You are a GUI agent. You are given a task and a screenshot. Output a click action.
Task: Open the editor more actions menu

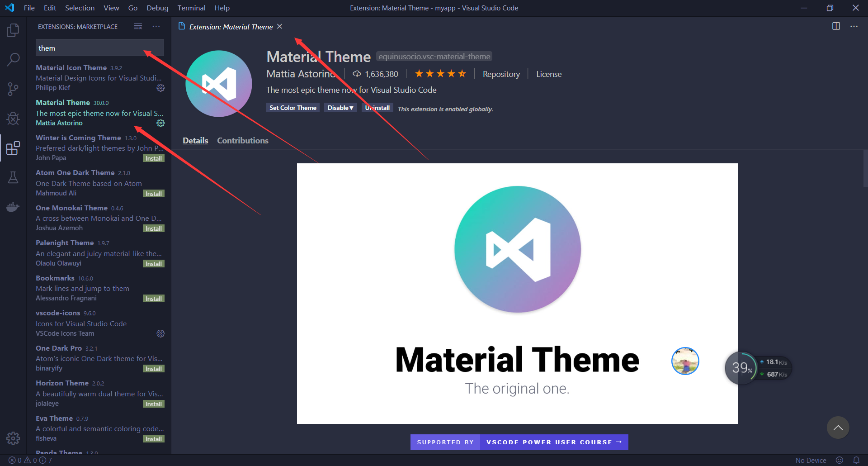click(x=854, y=26)
